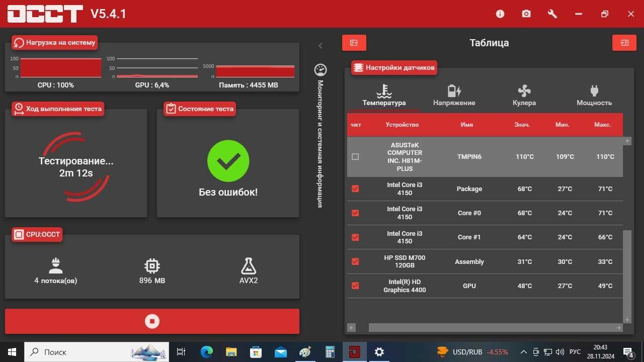Screen dimensions: 644x362
Task: Click the GPU load graph
Action: click(x=157, y=68)
